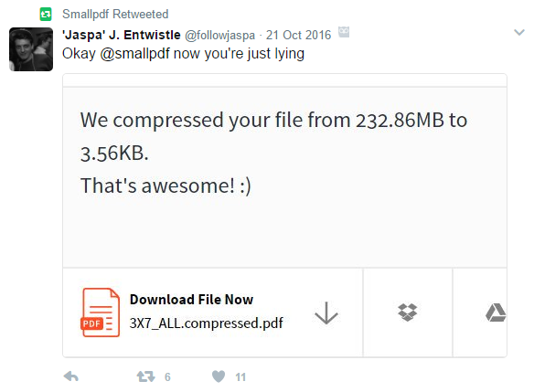
Task: Open the 21 Oct 2016 timestamp
Action: pyautogui.click(x=298, y=35)
